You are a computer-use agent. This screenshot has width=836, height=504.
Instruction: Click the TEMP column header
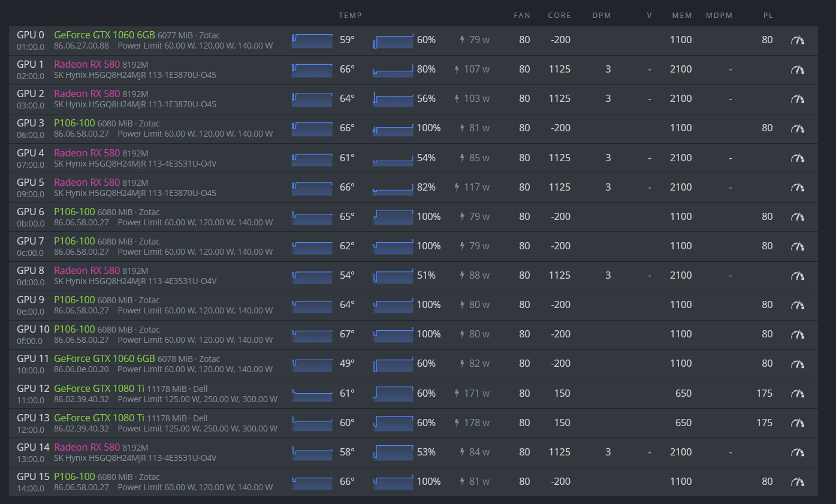coord(350,16)
